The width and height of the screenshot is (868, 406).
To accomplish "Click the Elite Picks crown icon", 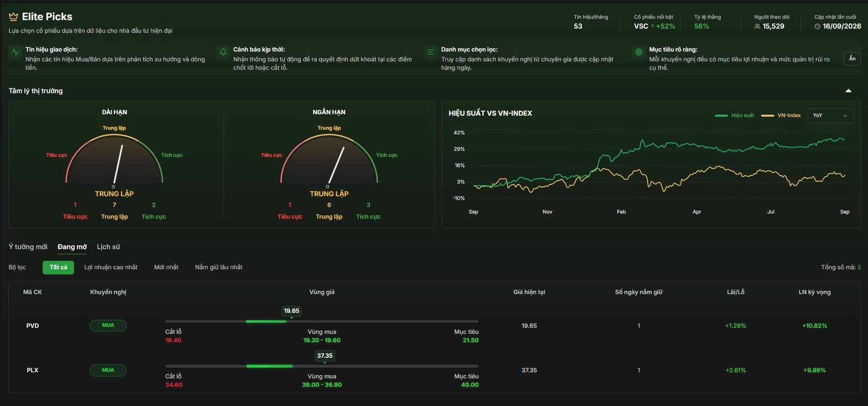I will click(x=14, y=17).
